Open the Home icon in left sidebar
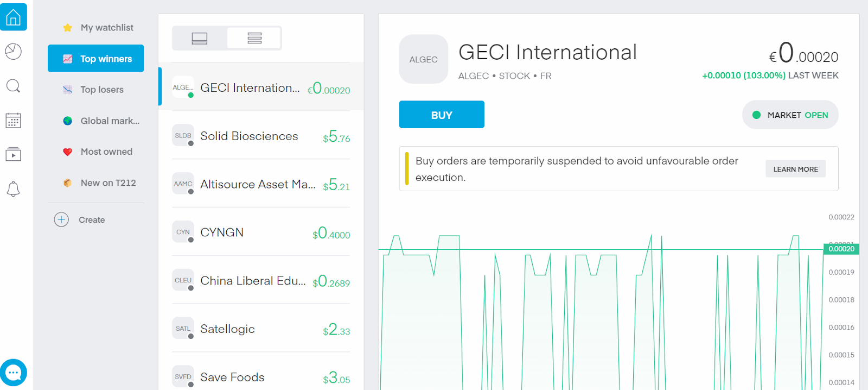 tap(14, 17)
